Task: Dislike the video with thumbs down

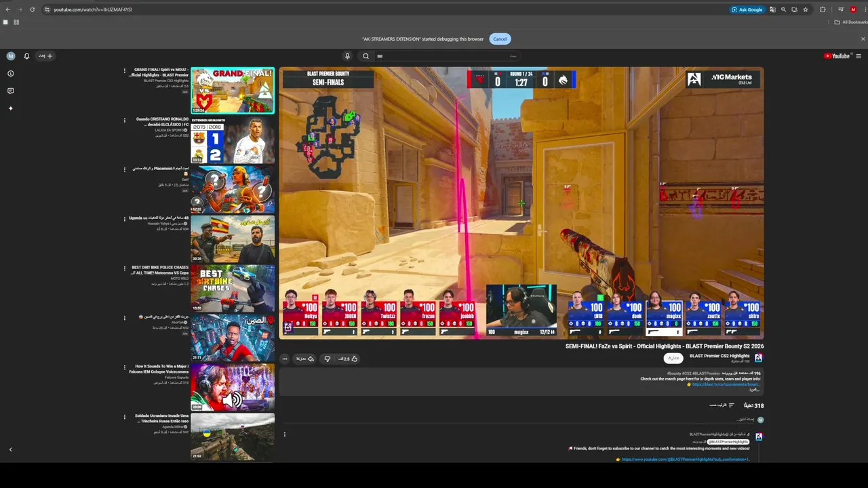Action: [x=328, y=359]
